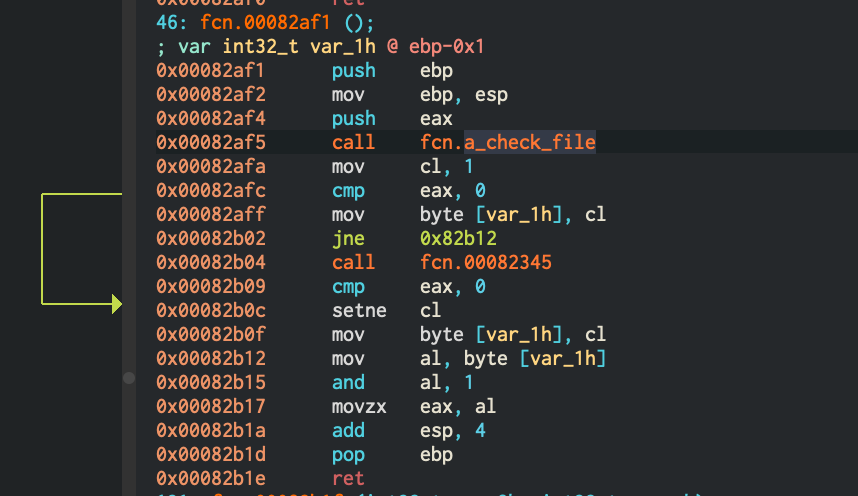Click address 0x00082af2 line
This screenshot has width=858, height=496.
point(210,95)
